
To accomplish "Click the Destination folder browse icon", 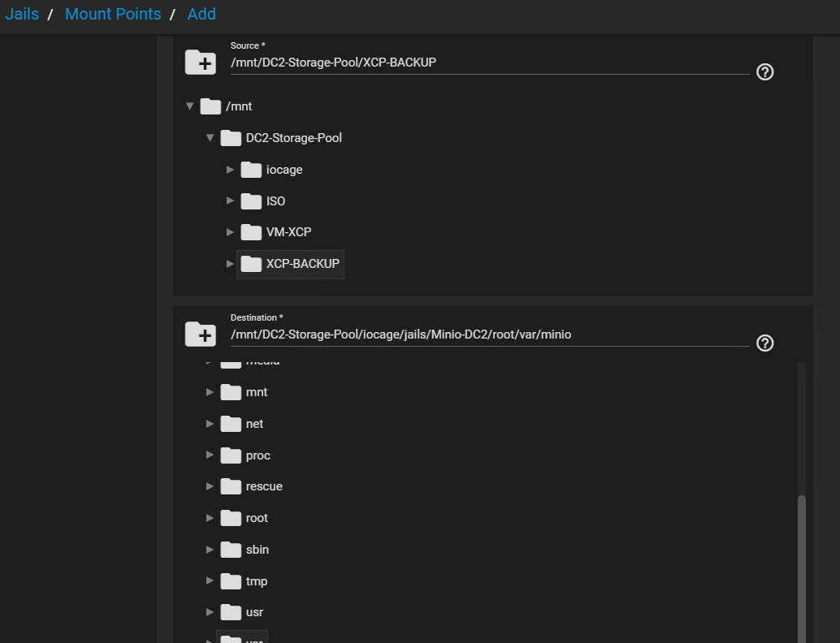I will [200, 334].
